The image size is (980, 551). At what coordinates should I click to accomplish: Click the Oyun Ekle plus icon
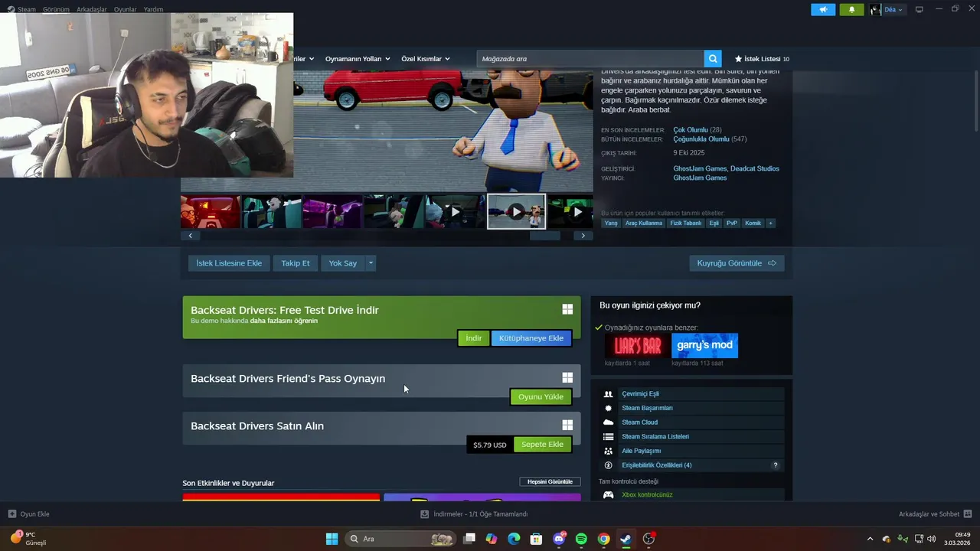click(x=12, y=514)
